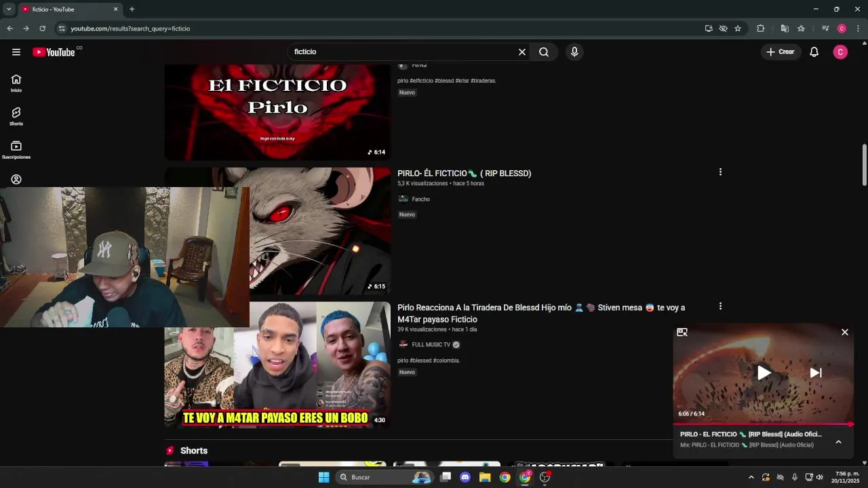Play the miniplayer video

click(764, 373)
